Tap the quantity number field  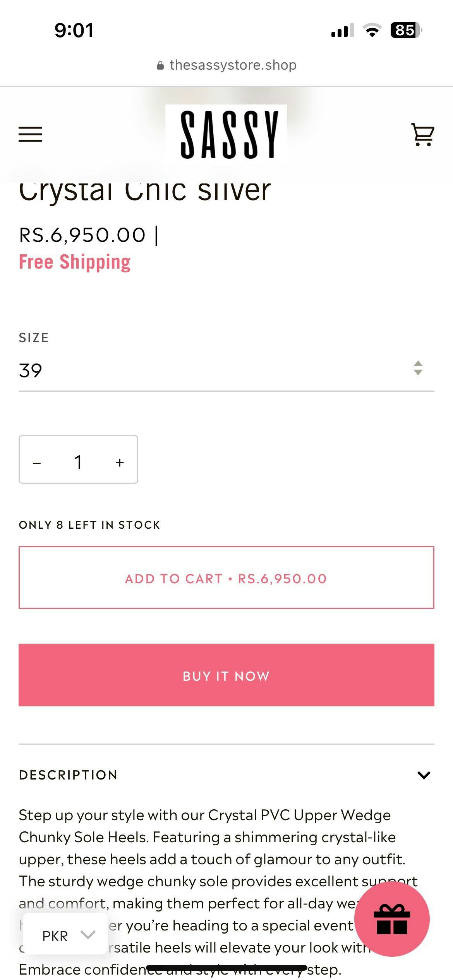click(x=78, y=461)
